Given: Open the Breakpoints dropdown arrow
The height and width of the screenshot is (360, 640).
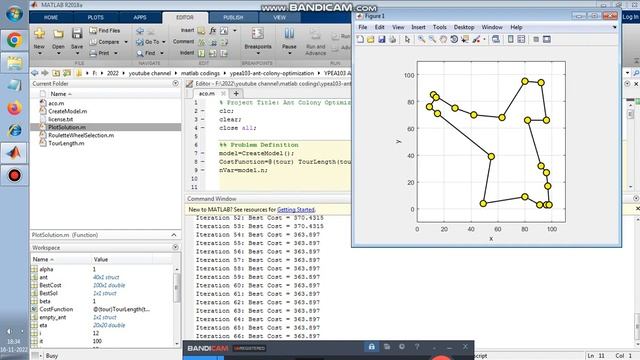Looking at the screenshot, I should tap(258, 53).
